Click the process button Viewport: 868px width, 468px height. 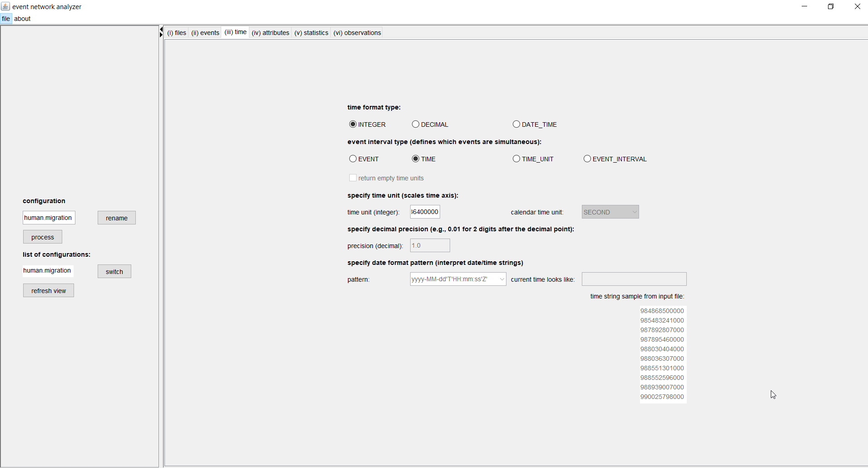pos(43,237)
